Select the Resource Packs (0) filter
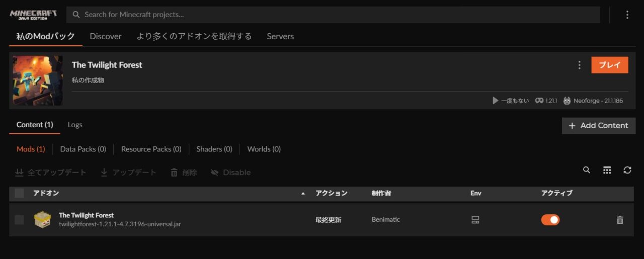 151,149
